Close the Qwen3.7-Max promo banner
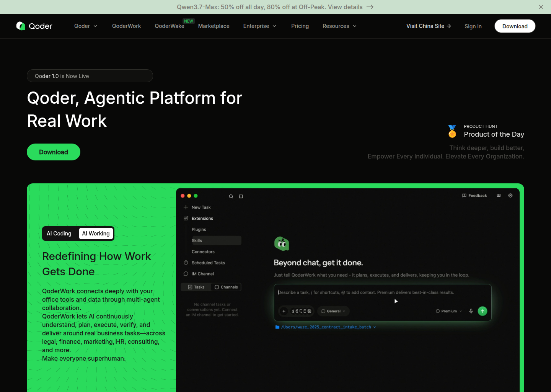 [541, 7]
